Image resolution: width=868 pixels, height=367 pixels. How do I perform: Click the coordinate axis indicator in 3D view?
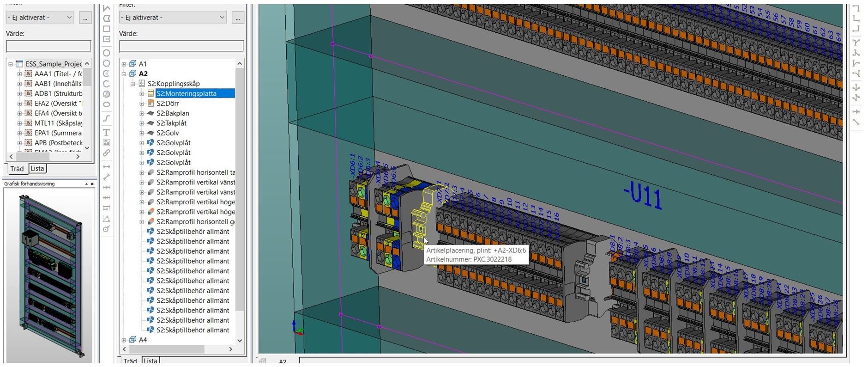pos(297,328)
